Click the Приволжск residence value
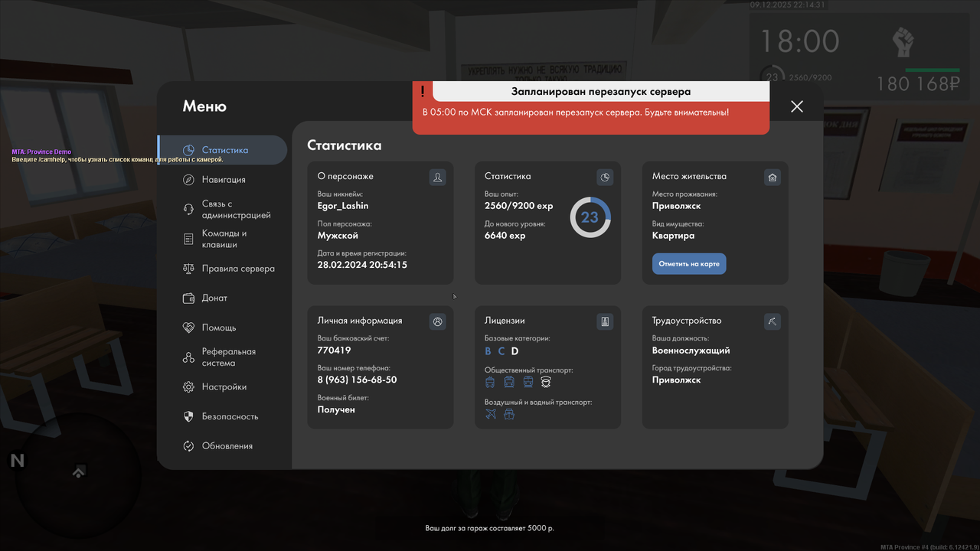This screenshot has width=980, height=551. pos(676,206)
